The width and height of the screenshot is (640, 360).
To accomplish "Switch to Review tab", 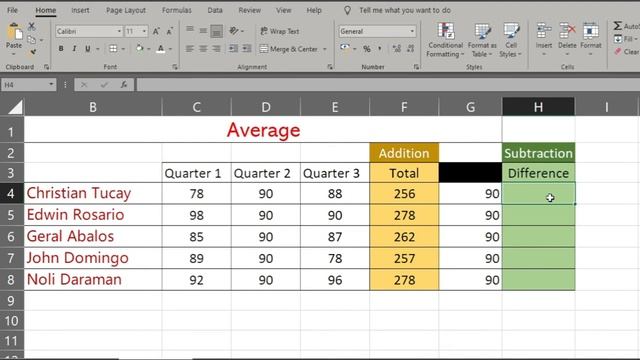I will pyautogui.click(x=249, y=10).
